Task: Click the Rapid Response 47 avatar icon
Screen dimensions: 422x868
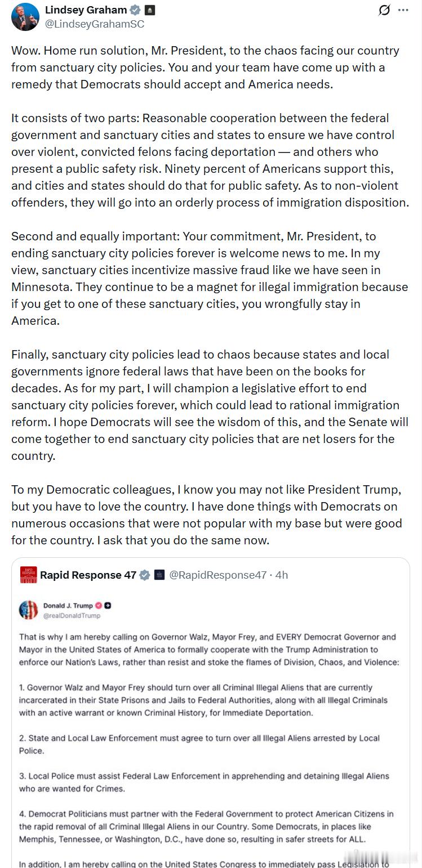Action: pos(28,575)
